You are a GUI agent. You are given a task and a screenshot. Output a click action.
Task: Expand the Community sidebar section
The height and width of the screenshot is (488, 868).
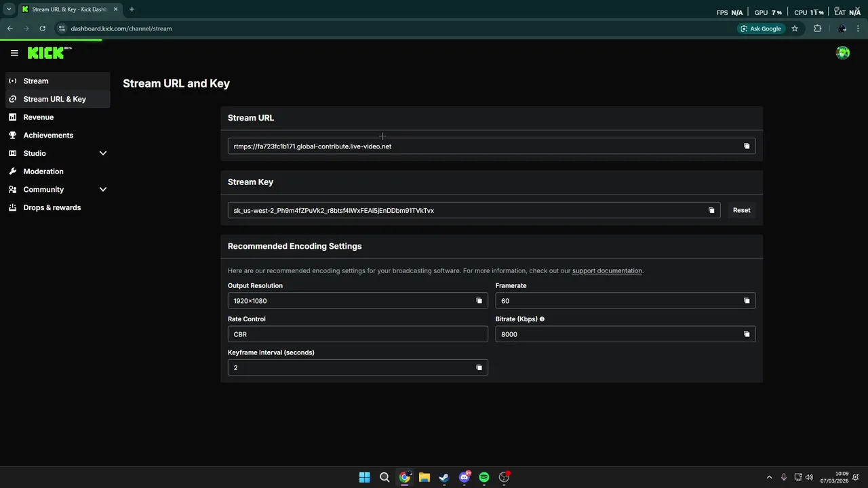tap(103, 190)
